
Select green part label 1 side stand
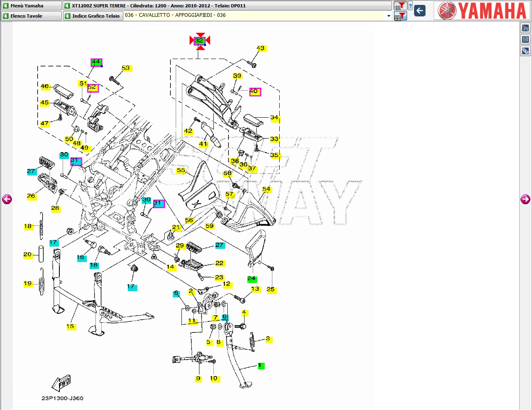(260, 366)
